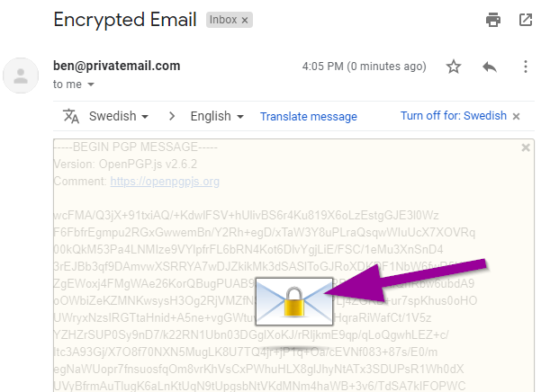Click the sender's profile avatar

[19, 76]
